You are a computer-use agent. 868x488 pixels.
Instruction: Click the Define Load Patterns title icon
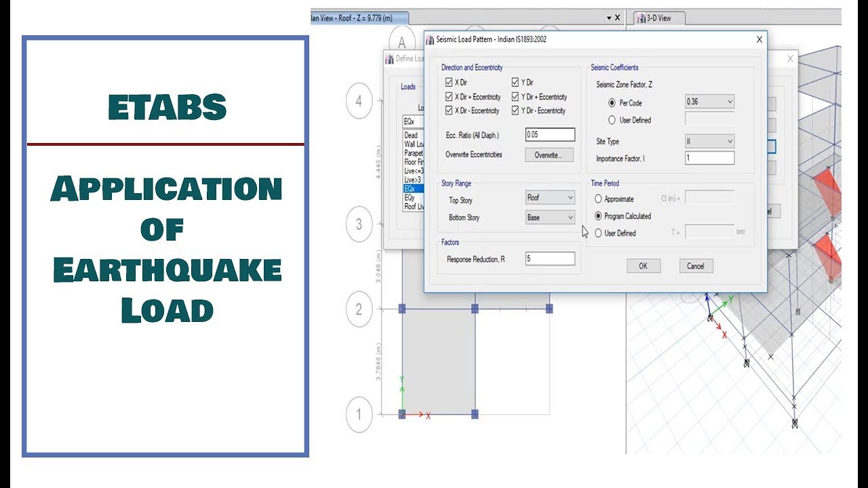pos(389,59)
